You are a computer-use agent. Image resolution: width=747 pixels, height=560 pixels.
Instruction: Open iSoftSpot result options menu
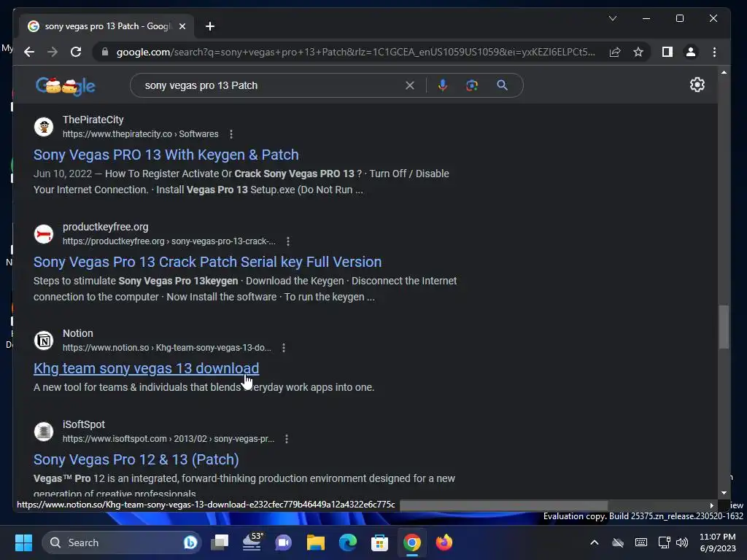coord(286,439)
